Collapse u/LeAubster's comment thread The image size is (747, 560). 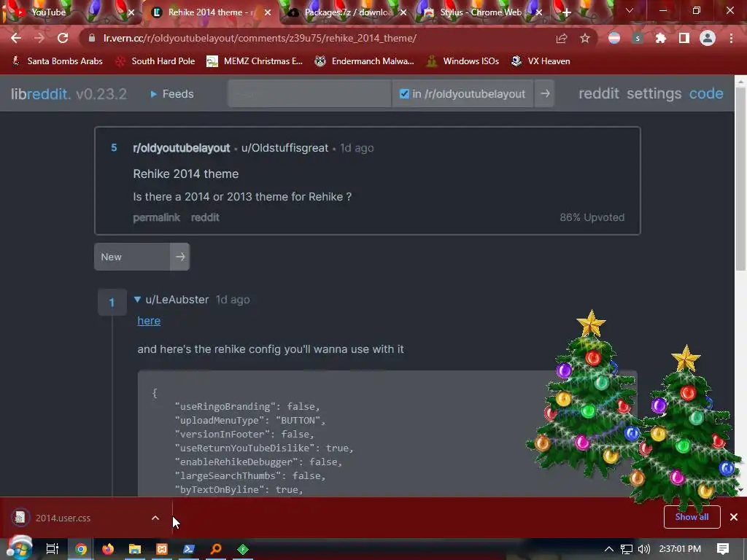(x=137, y=300)
